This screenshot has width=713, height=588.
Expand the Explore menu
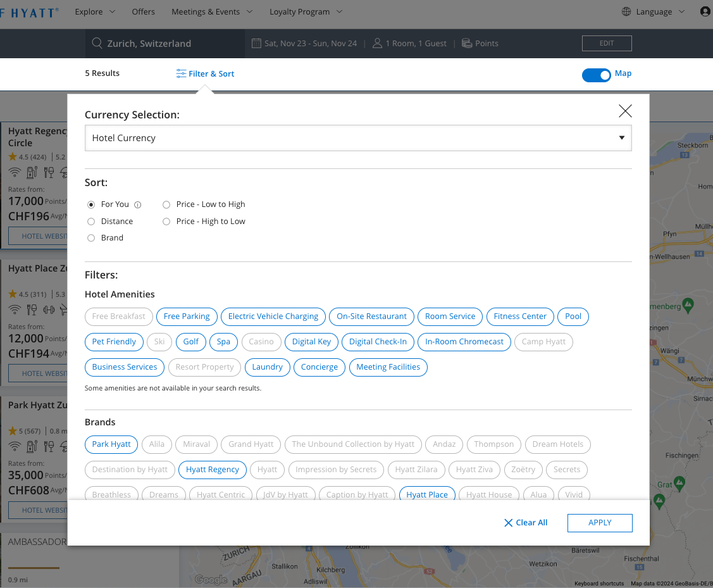click(x=95, y=11)
